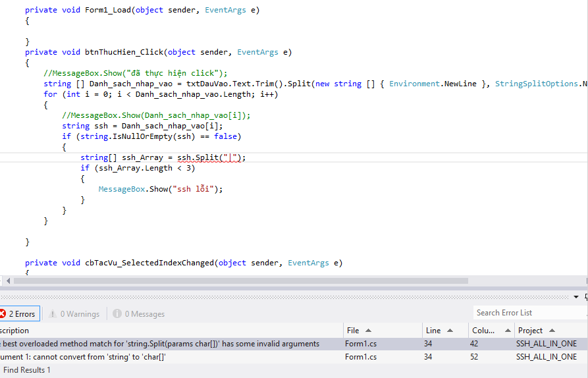Open the Find Results 1 tab
Viewport: 588px width, 378px height.
tap(27, 370)
